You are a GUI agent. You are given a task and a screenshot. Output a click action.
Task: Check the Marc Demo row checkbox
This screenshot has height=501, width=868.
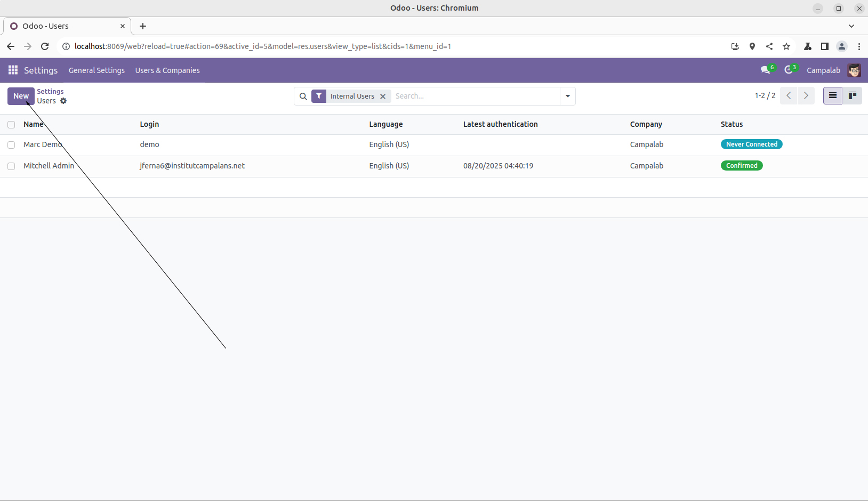point(11,145)
